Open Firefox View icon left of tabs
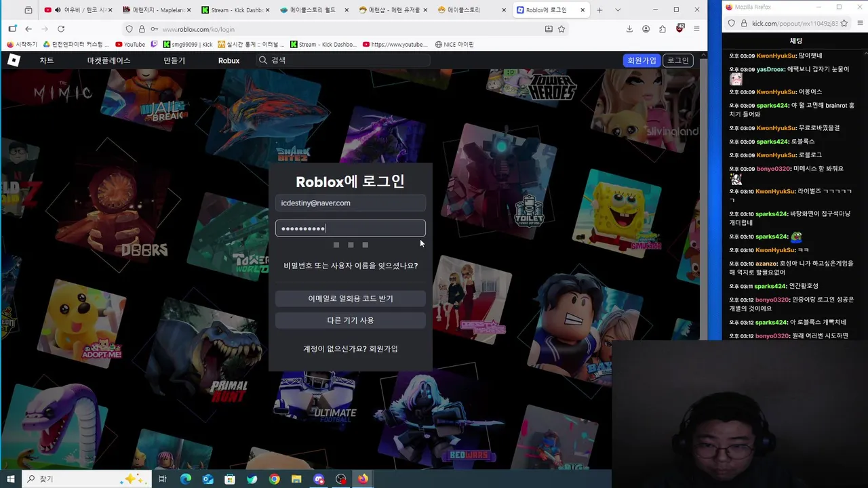 tap(28, 10)
